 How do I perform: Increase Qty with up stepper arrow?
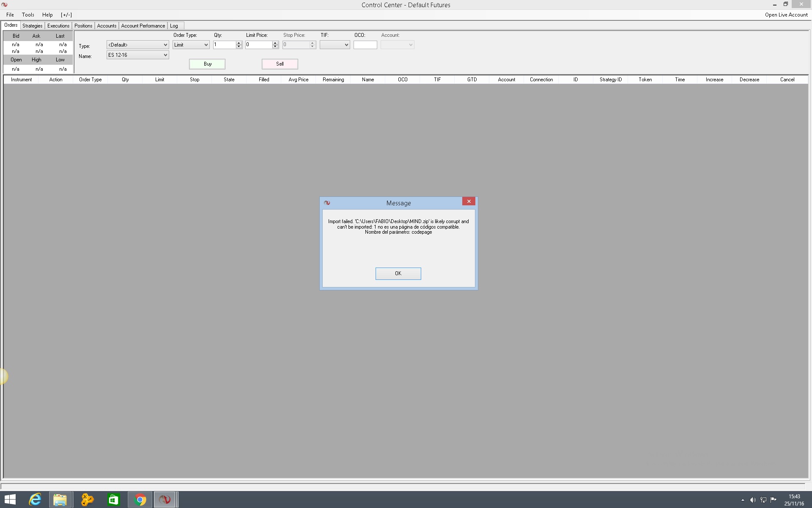239,43
